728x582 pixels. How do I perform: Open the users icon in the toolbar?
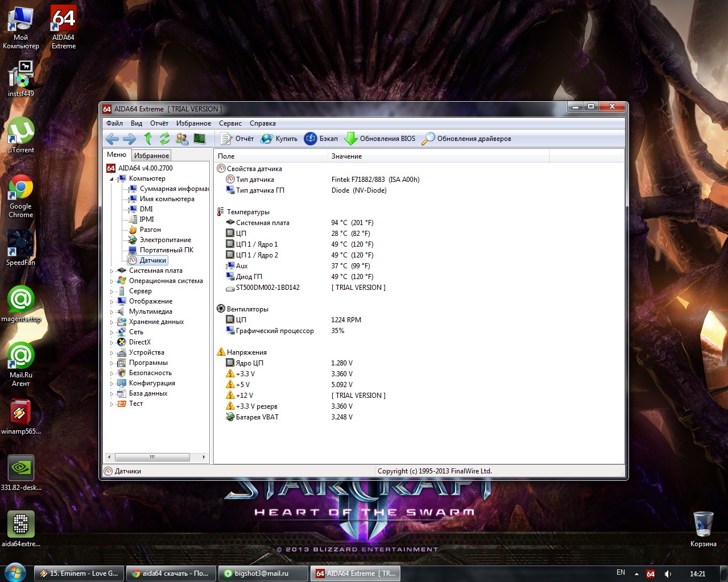[x=182, y=139]
